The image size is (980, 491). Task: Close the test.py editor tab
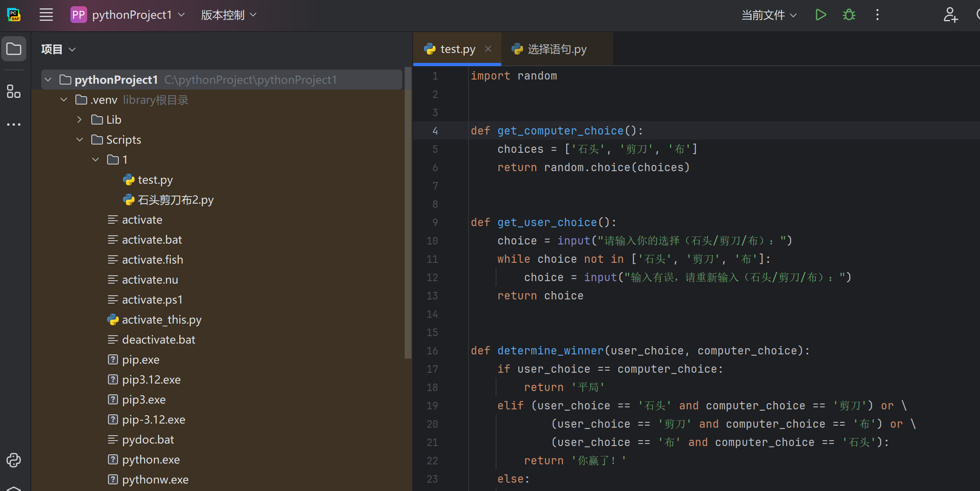click(x=488, y=49)
